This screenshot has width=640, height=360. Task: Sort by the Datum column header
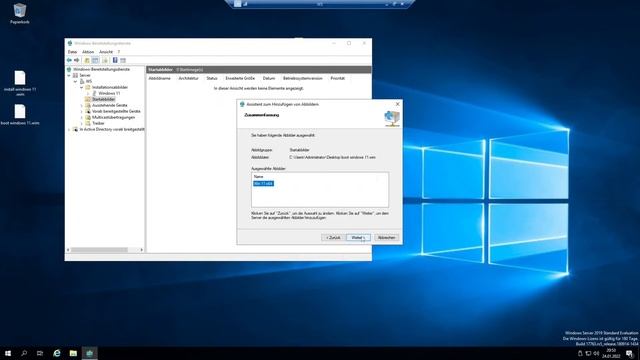269,78
